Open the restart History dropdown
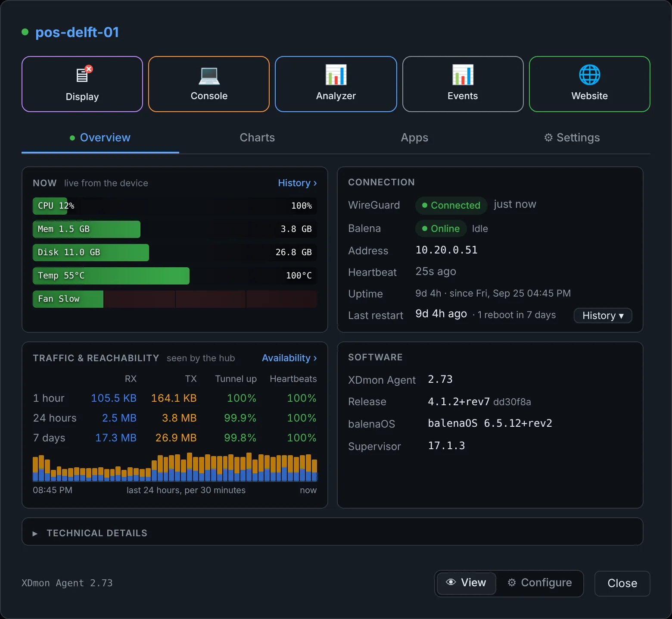672x619 pixels. coord(603,316)
